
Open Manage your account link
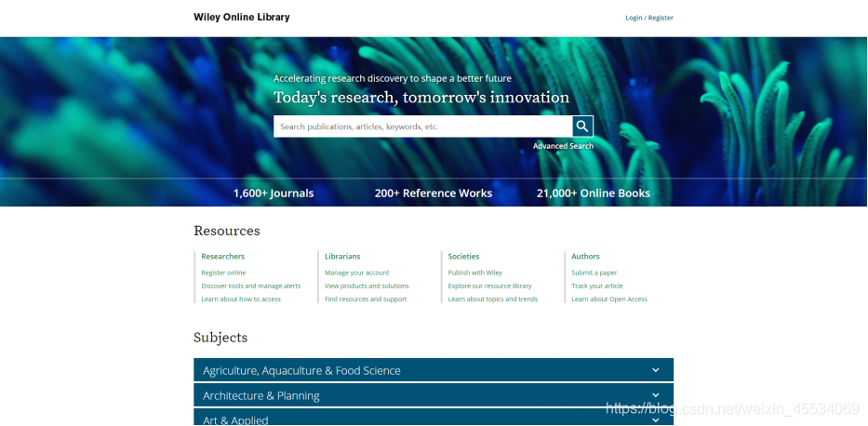tap(357, 273)
